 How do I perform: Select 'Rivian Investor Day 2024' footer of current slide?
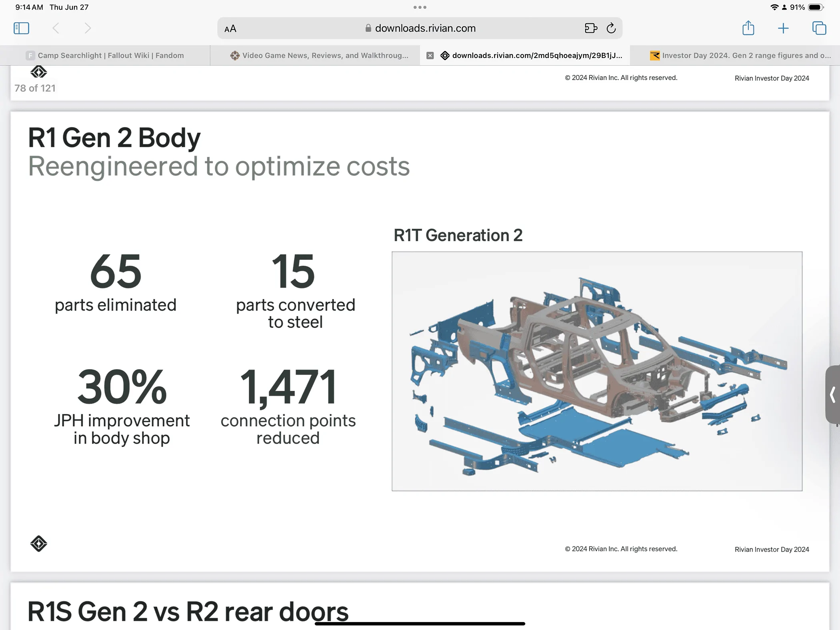tap(772, 550)
